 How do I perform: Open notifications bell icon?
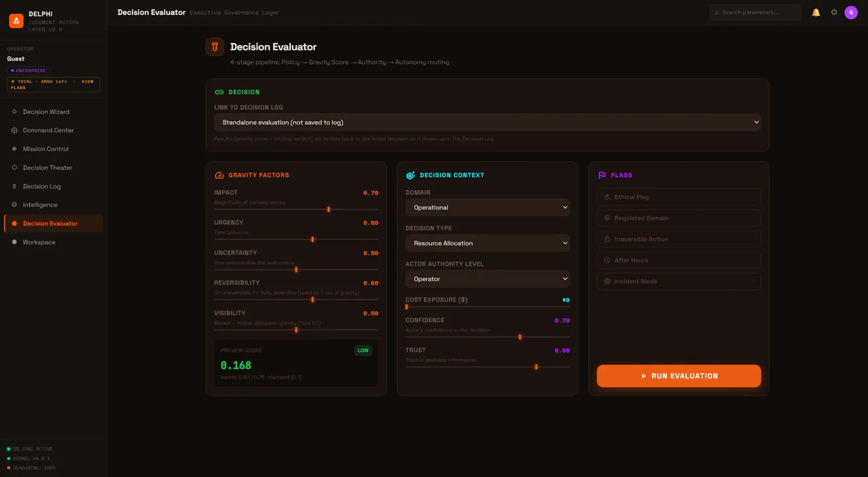[x=816, y=12]
